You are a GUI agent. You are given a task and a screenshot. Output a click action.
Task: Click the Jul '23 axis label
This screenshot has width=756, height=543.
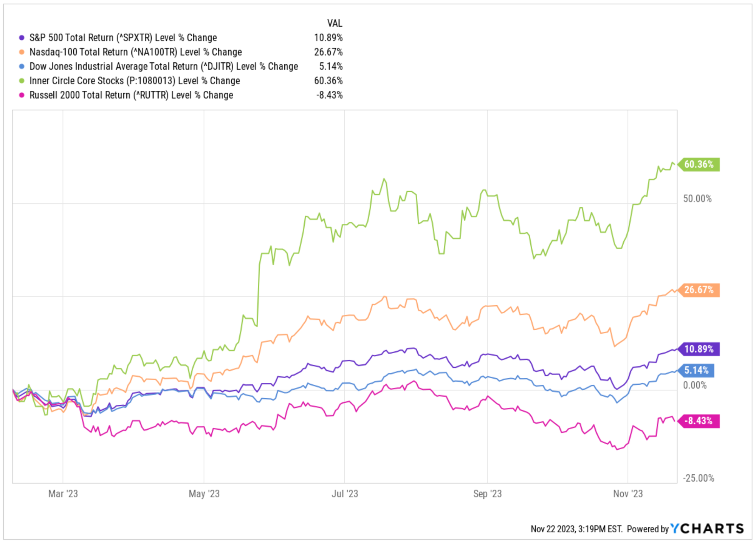pos(345,494)
